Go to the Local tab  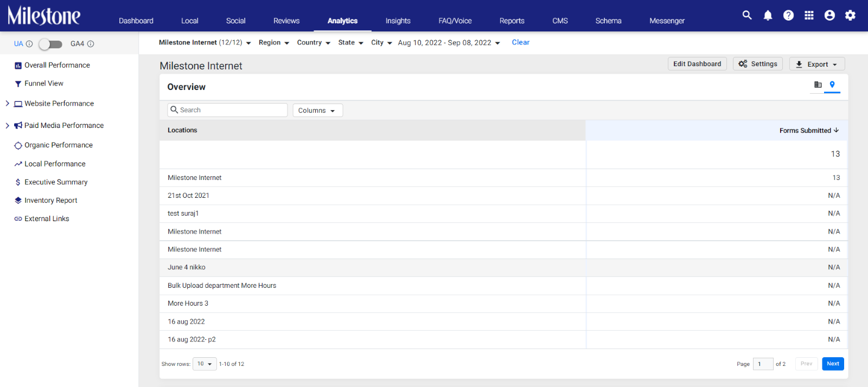click(190, 21)
